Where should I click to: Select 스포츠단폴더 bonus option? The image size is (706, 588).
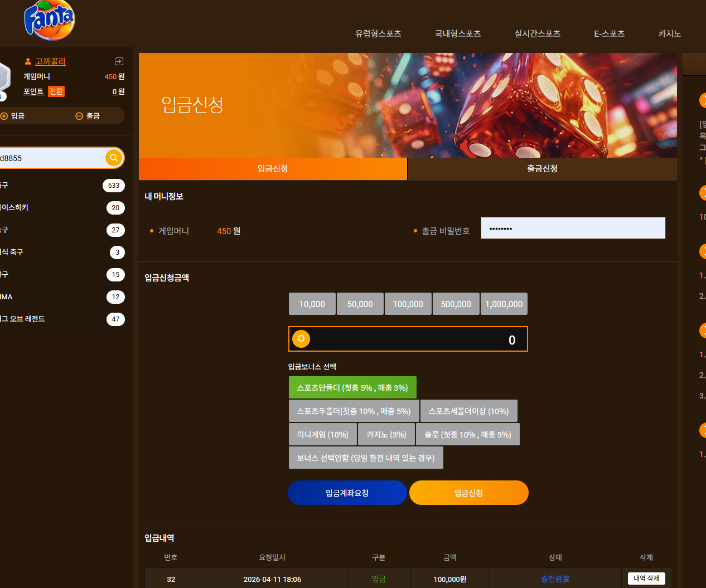352,387
